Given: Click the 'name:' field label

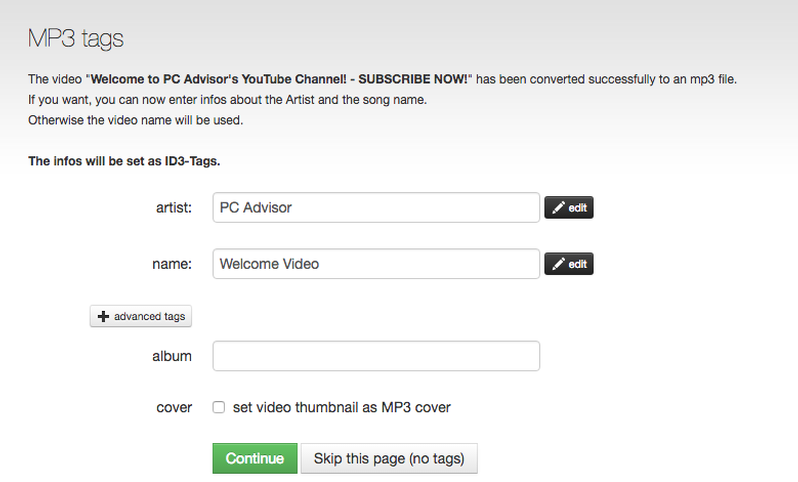Looking at the screenshot, I should [172, 264].
